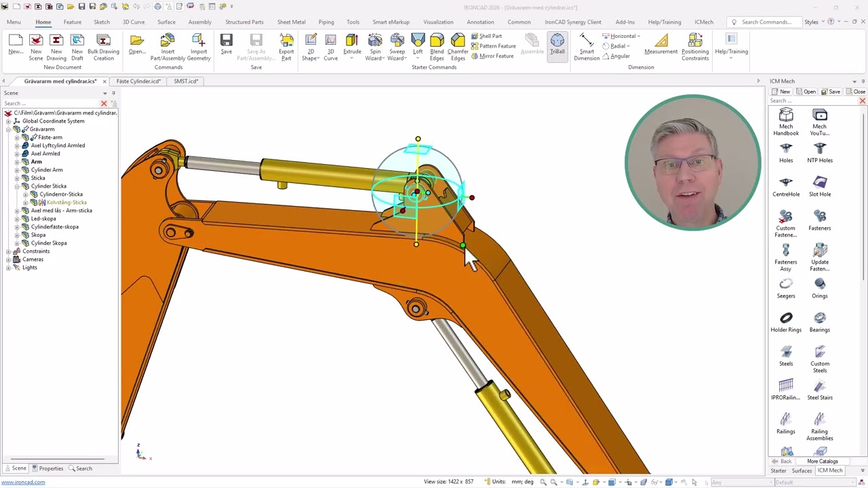Screen dimensions: 868x488
Task: Open the Feature ribbon tab
Action: click(73, 22)
